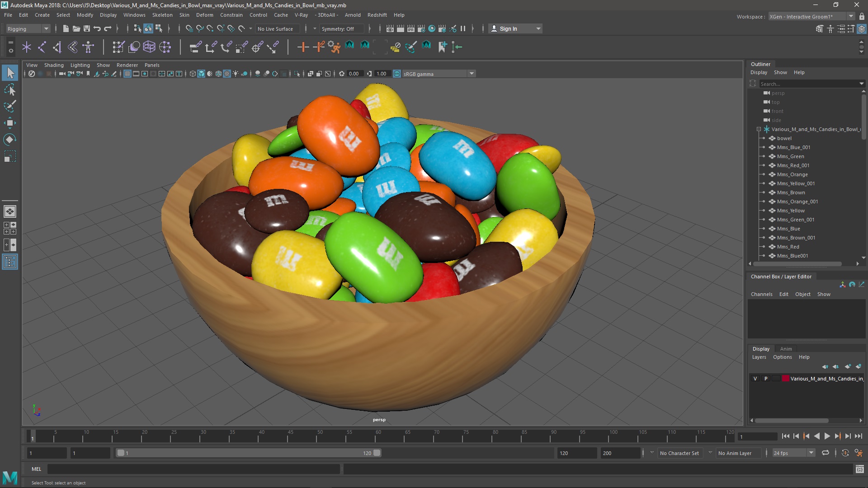Open the Deform menu
This screenshot has width=868, height=488.
tap(204, 15)
